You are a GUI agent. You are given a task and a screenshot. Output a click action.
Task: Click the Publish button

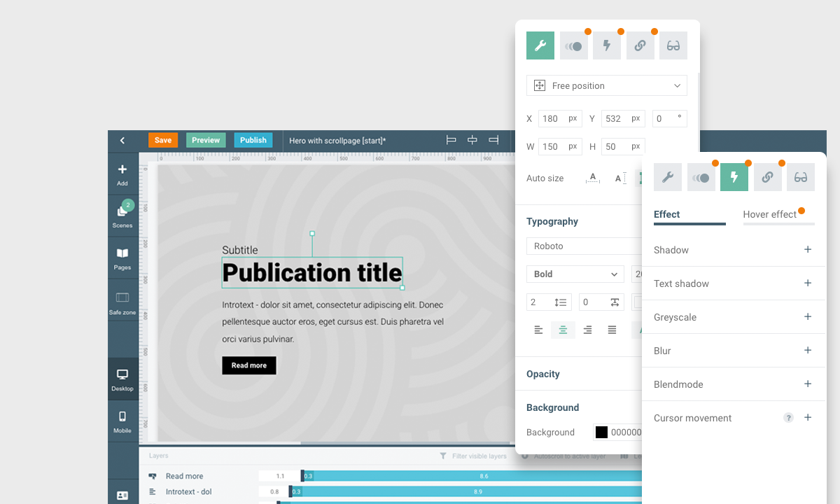click(253, 140)
